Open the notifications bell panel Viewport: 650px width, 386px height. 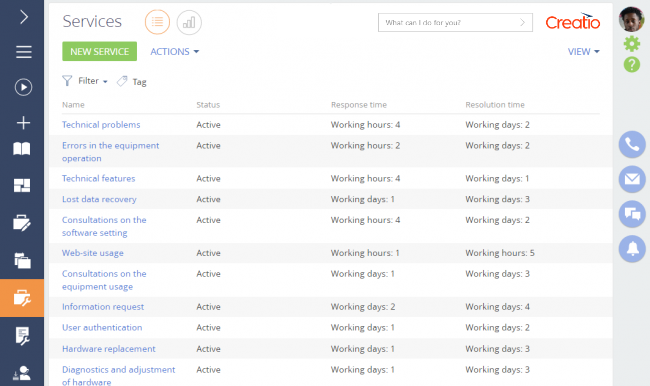[x=632, y=249]
